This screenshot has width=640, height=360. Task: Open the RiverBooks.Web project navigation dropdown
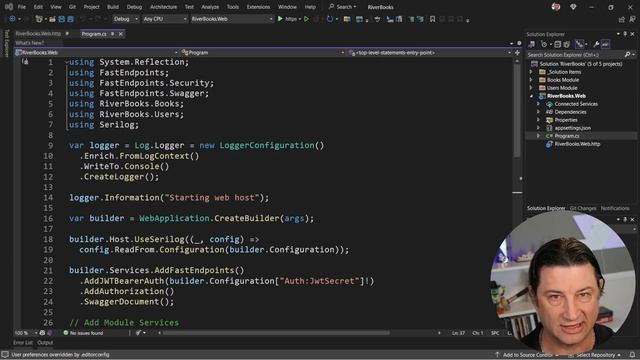96,53
